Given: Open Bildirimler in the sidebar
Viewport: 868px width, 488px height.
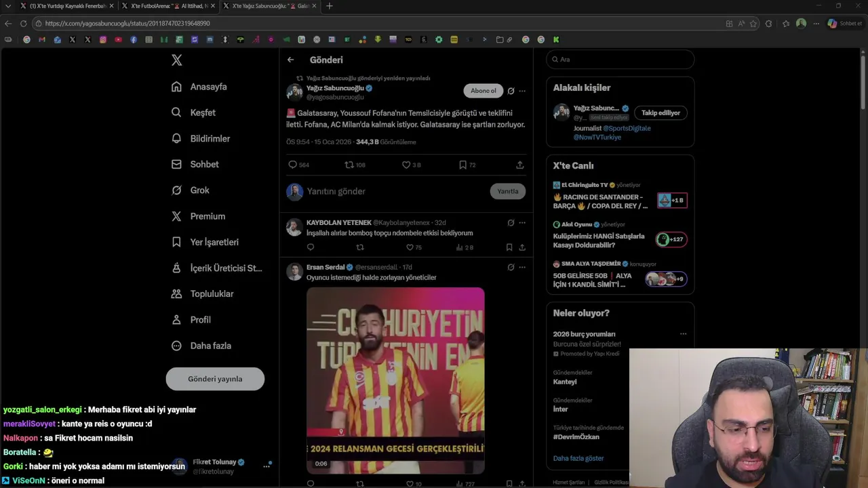Looking at the screenshot, I should click(201, 138).
